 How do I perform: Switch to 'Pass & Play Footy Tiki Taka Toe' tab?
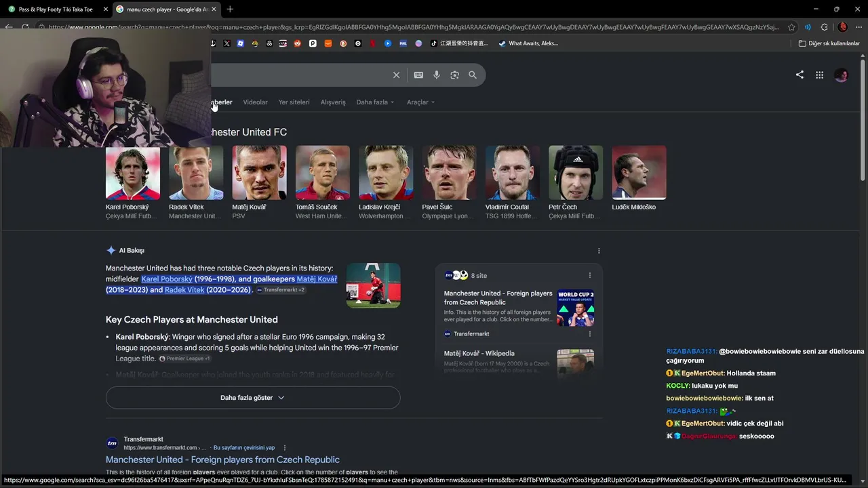click(x=56, y=9)
